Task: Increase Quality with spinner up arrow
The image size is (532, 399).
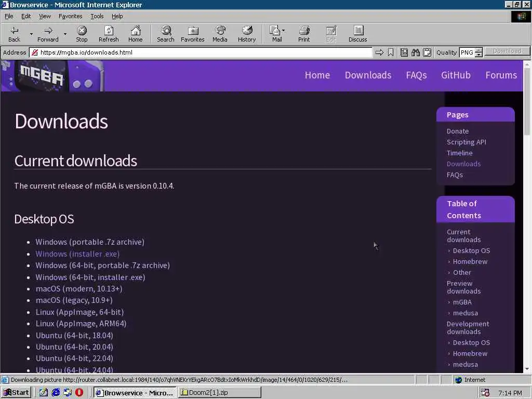Action: pos(478,50)
